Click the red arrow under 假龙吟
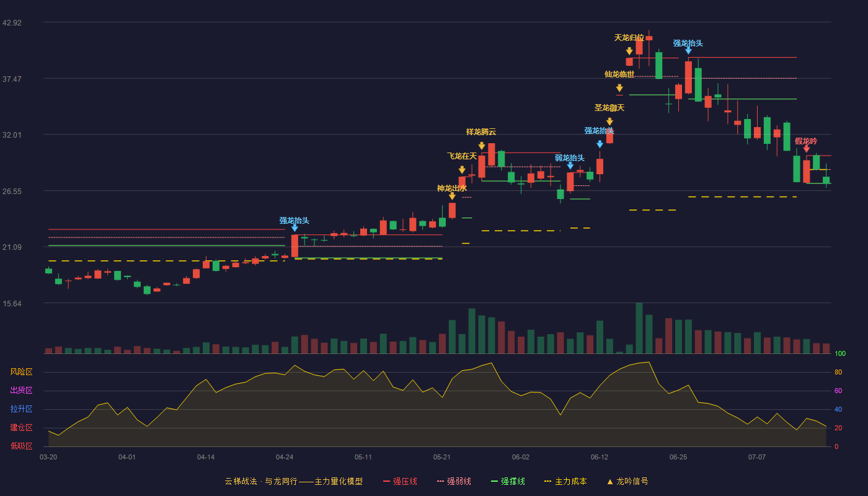868x496 pixels. pos(807,149)
